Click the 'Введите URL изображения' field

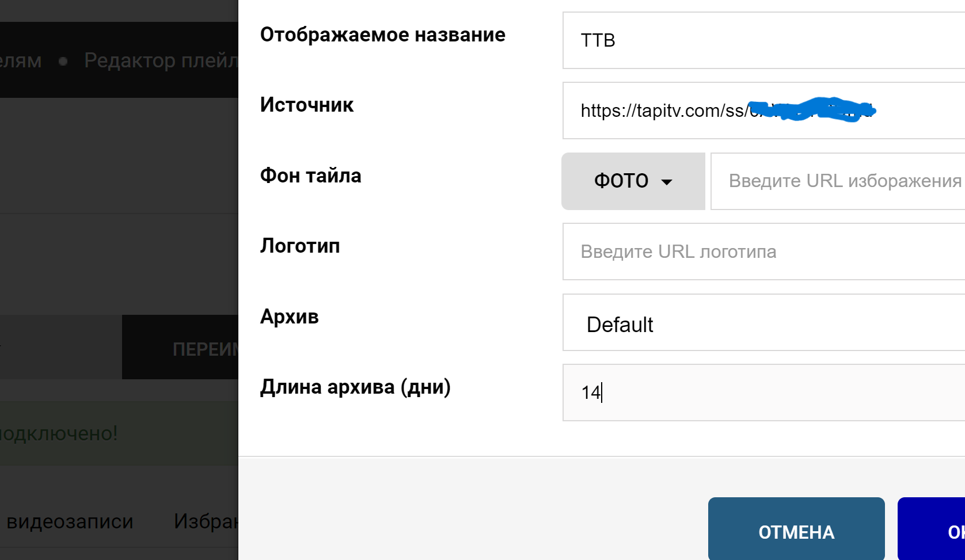point(838,181)
